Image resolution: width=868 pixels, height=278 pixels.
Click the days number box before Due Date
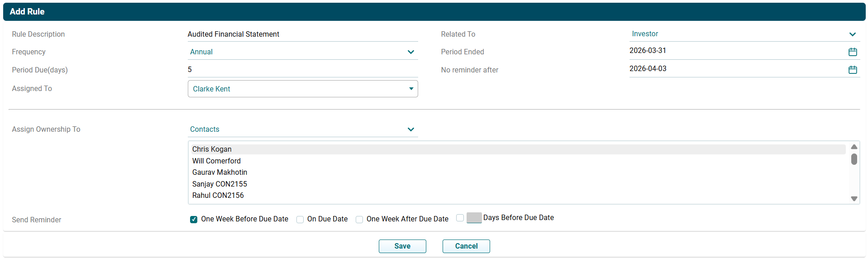(x=474, y=218)
